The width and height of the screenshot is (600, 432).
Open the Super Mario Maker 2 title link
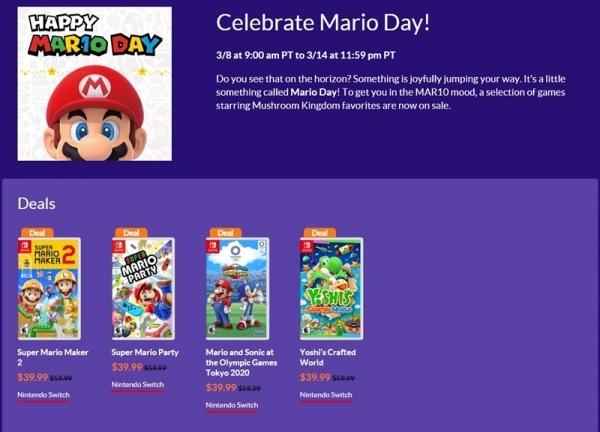click(53, 357)
